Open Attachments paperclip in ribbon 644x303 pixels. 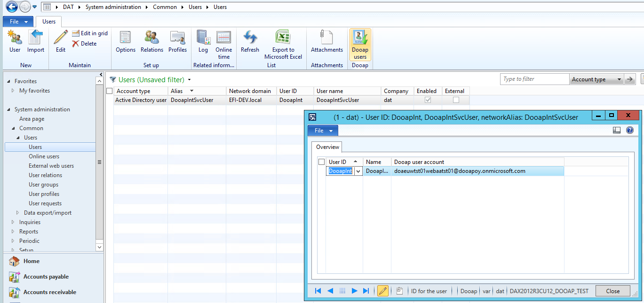click(326, 38)
